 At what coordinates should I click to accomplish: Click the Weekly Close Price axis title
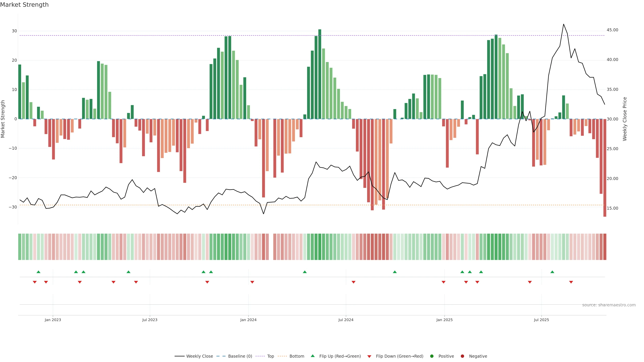pyautogui.click(x=625, y=119)
